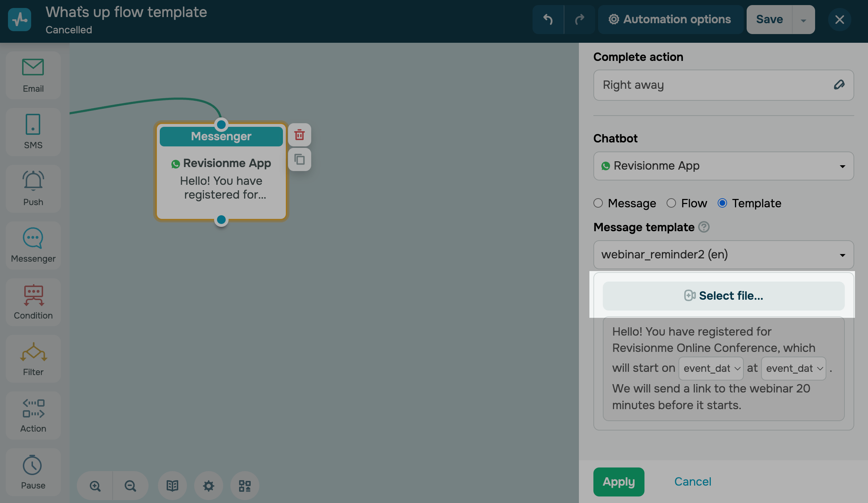The width and height of the screenshot is (868, 503).
Task: Select the Template radio button
Action: tap(722, 203)
